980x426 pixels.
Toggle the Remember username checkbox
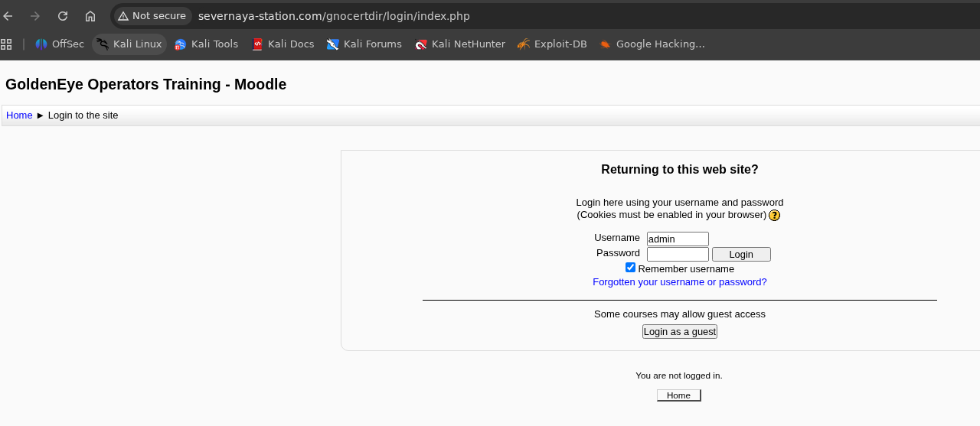(x=630, y=268)
